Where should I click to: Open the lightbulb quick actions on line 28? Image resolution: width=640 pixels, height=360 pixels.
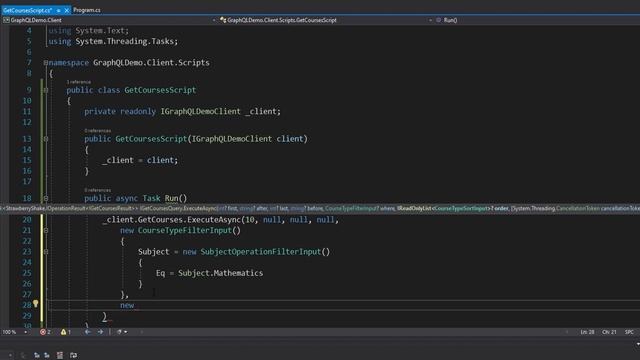coord(36,304)
